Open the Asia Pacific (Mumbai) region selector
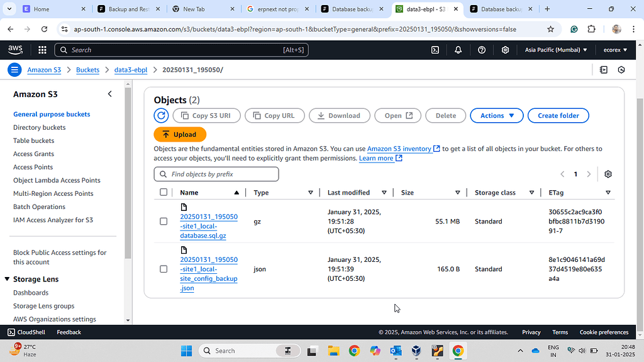The width and height of the screenshot is (644, 362). coord(556,50)
